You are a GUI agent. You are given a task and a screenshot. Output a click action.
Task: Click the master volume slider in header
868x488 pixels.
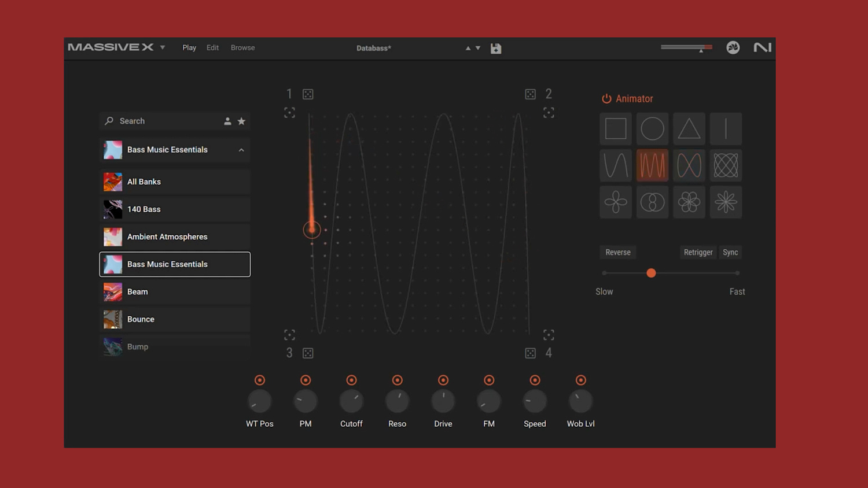(x=686, y=47)
